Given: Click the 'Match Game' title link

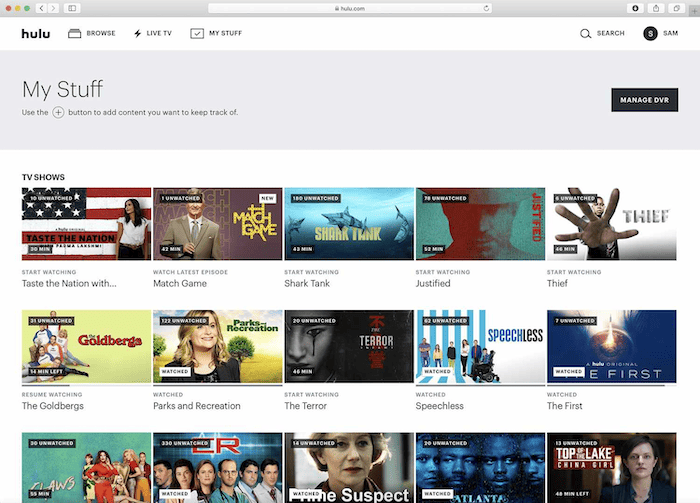Looking at the screenshot, I should pyautogui.click(x=180, y=283).
